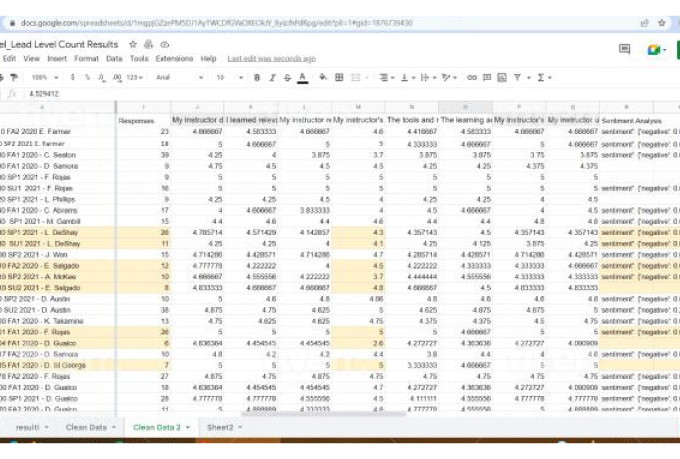Screen dimensions: 680x459
Task: Toggle italic formatting
Action: 272,77
